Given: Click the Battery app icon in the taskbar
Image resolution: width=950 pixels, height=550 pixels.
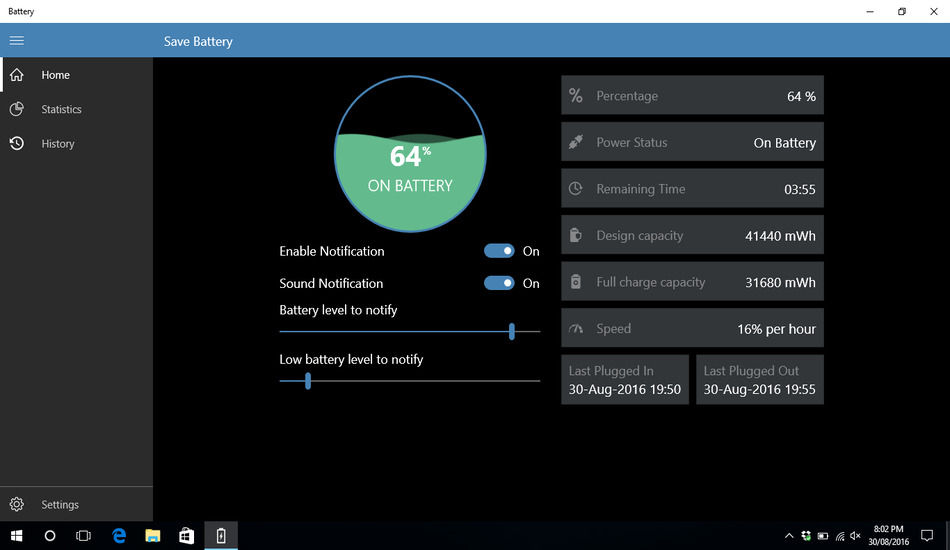Looking at the screenshot, I should click(x=221, y=535).
